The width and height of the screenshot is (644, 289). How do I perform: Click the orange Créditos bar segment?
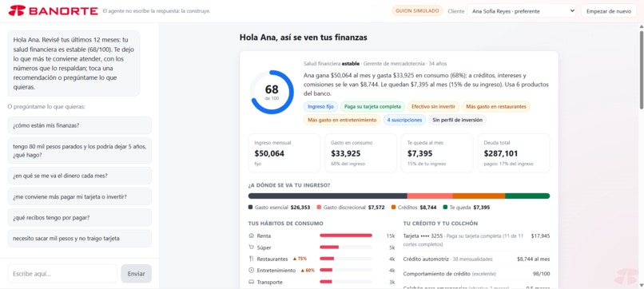[479, 196]
